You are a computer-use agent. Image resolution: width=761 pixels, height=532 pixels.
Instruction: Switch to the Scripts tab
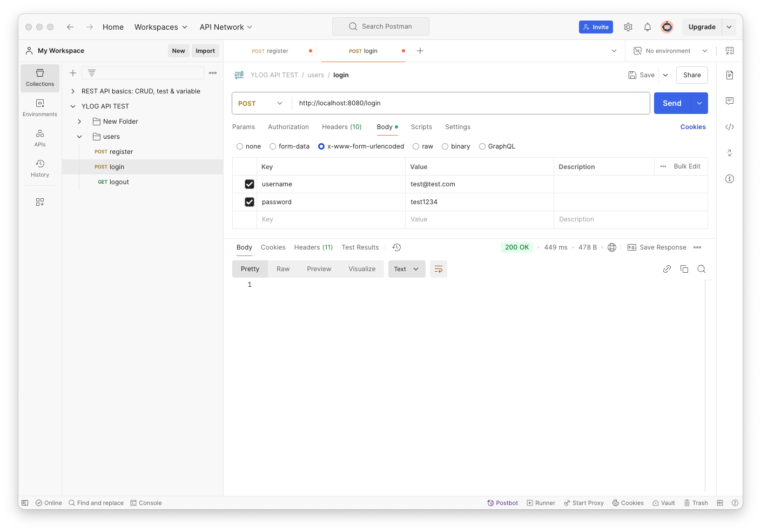tap(421, 127)
